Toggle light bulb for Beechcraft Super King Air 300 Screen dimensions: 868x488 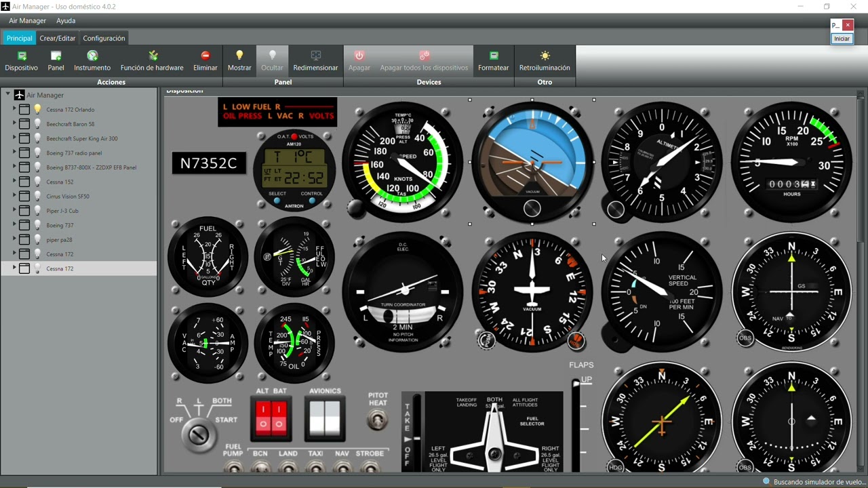[x=37, y=138]
